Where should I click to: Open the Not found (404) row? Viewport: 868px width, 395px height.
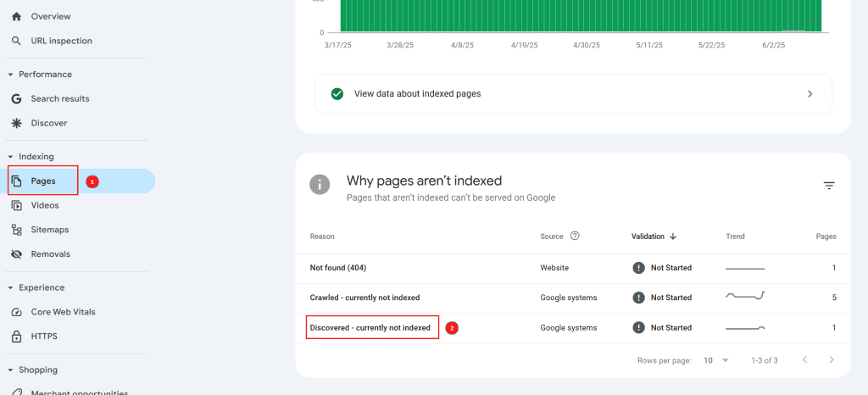(573, 269)
